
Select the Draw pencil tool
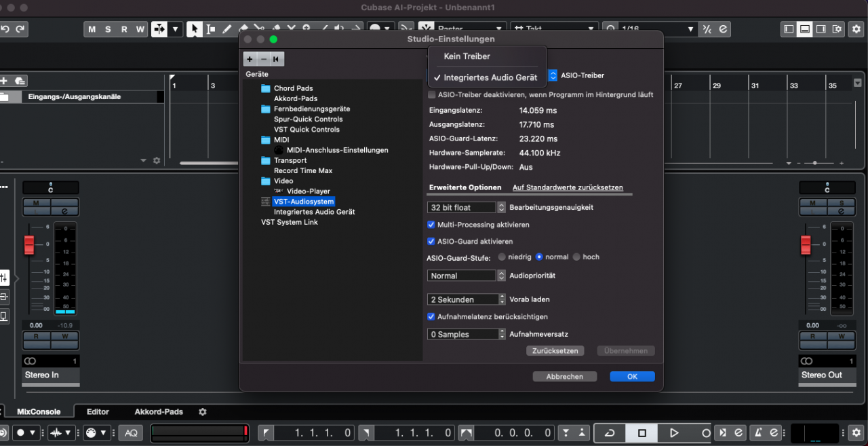[227, 29]
